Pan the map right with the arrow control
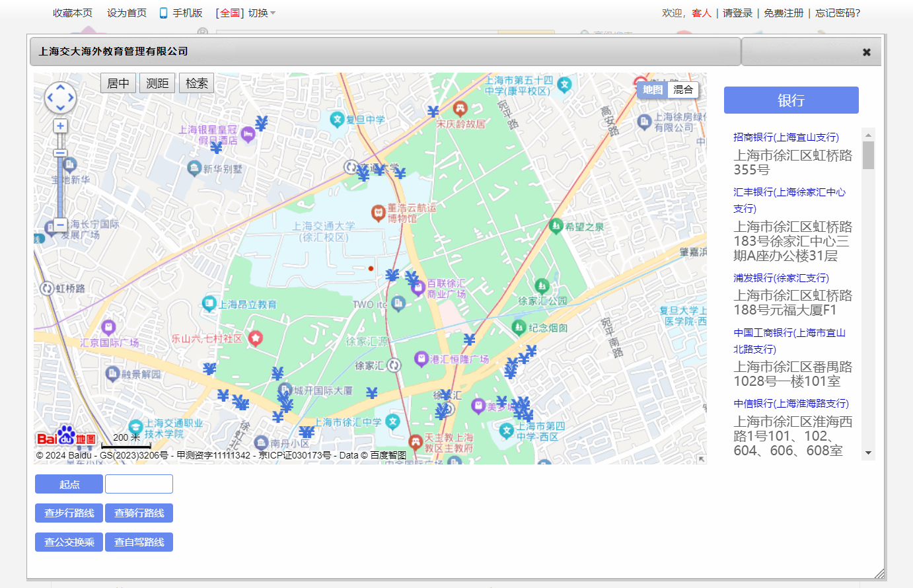This screenshot has height=588, width=913. (x=71, y=98)
